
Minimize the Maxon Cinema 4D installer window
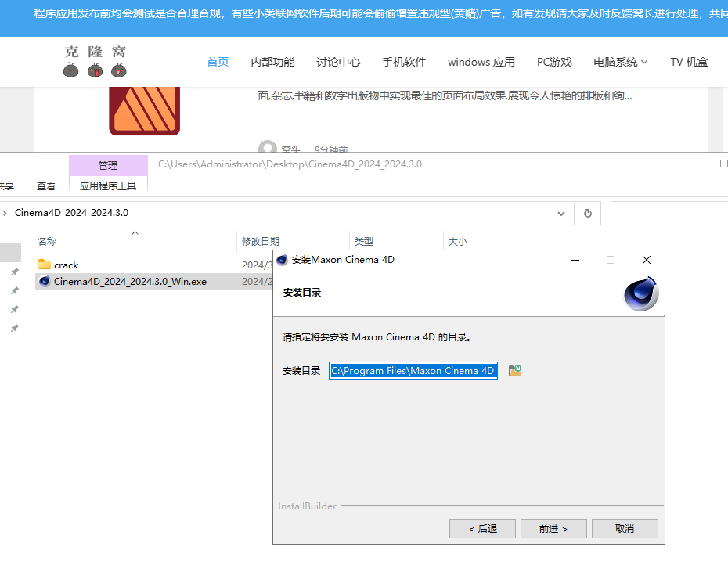pos(575,260)
